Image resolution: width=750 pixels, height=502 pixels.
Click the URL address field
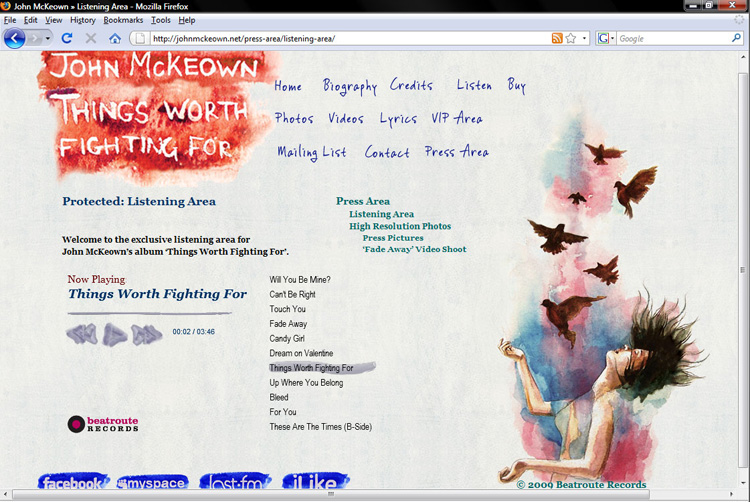coord(349,39)
